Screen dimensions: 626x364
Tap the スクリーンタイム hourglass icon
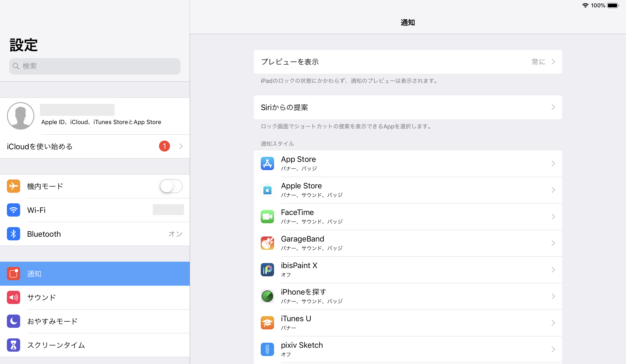[14, 345]
